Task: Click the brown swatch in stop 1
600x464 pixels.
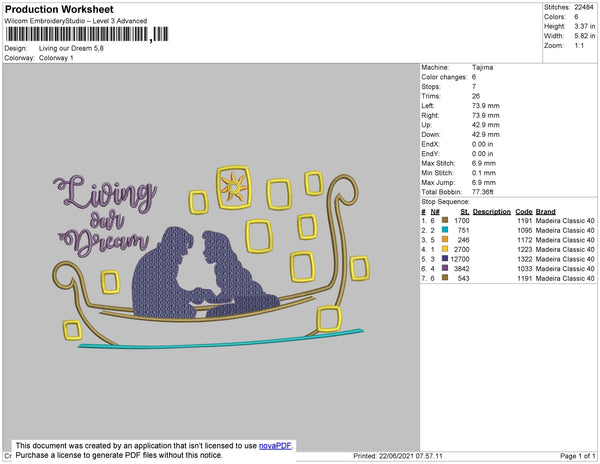Action: tap(445, 220)
